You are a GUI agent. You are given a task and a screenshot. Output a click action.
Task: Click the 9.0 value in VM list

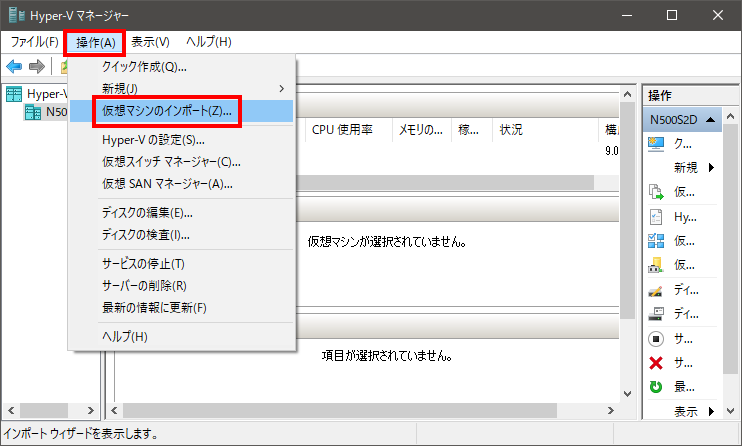click(612, 151)
